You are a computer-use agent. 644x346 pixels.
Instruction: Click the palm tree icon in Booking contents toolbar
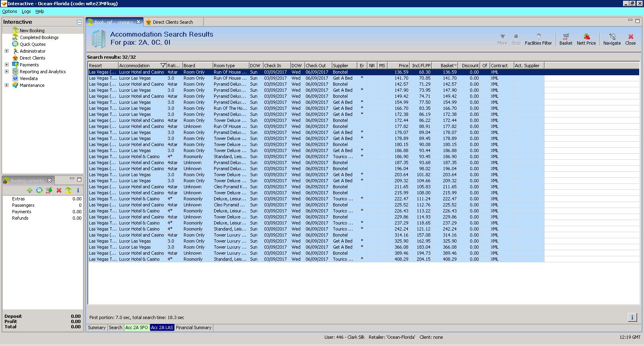pyautogui.click(x=68, y=190)
